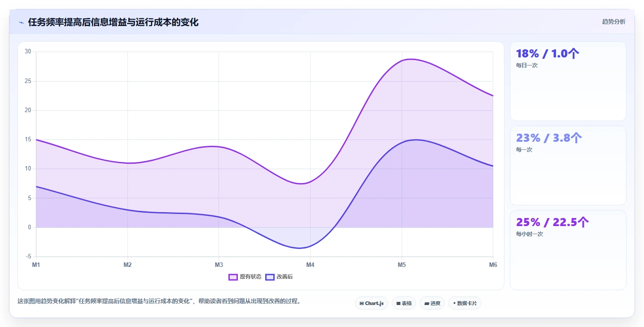Click the M3 x-axis label

[x=219, y=265]
